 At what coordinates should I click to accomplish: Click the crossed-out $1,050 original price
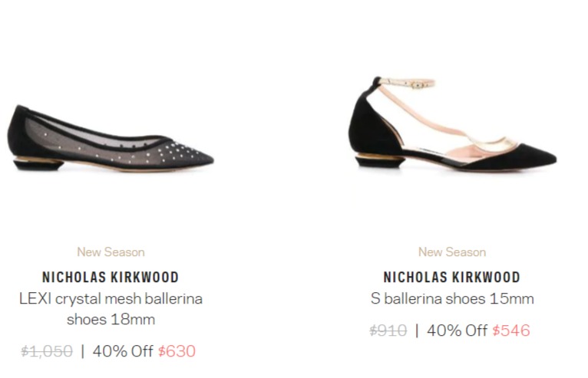click(x=47, y=351)
